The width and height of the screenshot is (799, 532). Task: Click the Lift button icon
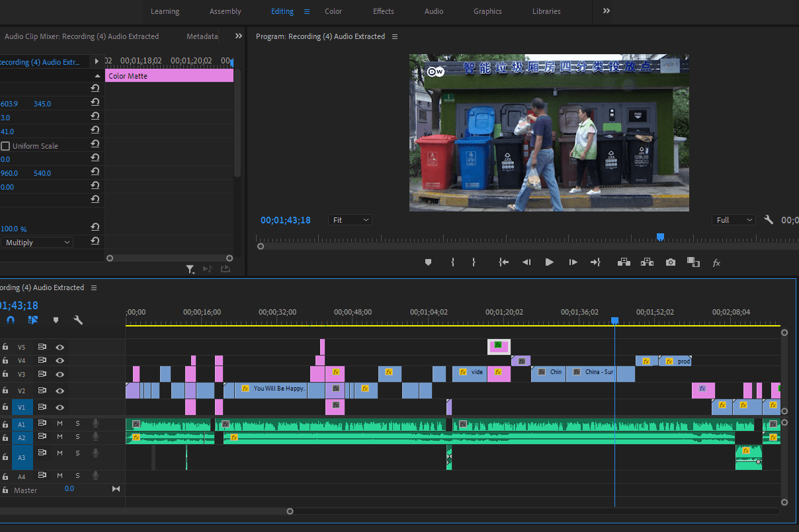pyautogui.click(x=624, y=262)
